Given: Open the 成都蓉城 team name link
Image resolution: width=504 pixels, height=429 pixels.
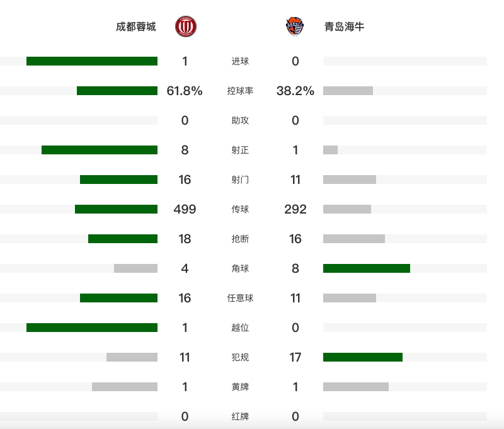Looking at the screenshot, I should click(x=135, y=26).
